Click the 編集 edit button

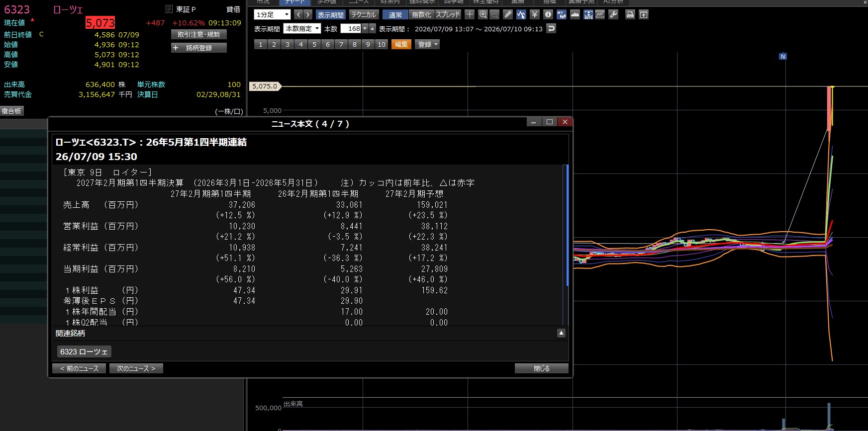tap(401, 44)
